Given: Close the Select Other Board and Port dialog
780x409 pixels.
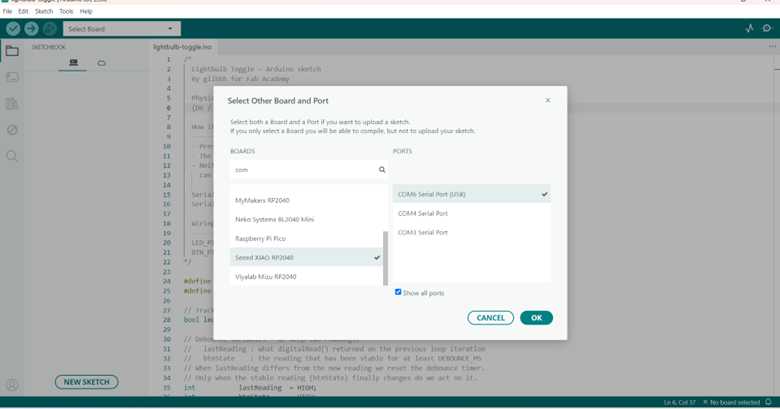Looking at the screenshot, I should (x=548, y=100).
